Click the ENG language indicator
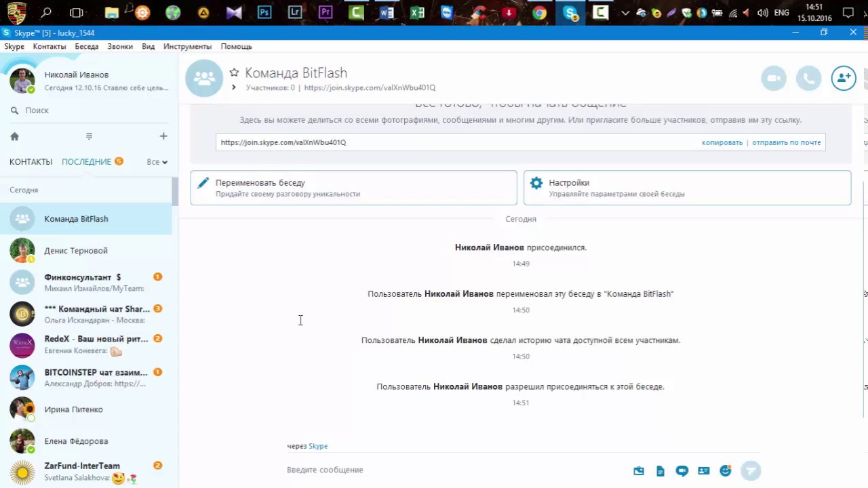 (x=781, y=13)
